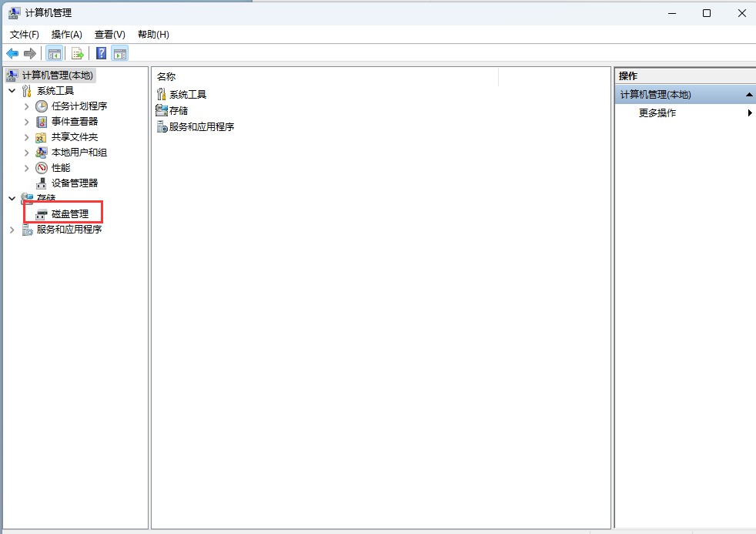Expand 服务和应用程序 node in left tree

coord(12,229)
